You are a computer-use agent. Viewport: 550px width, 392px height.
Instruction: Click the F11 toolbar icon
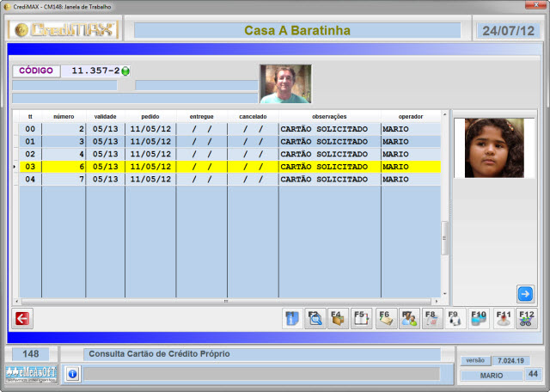click(x=503, y=318)
